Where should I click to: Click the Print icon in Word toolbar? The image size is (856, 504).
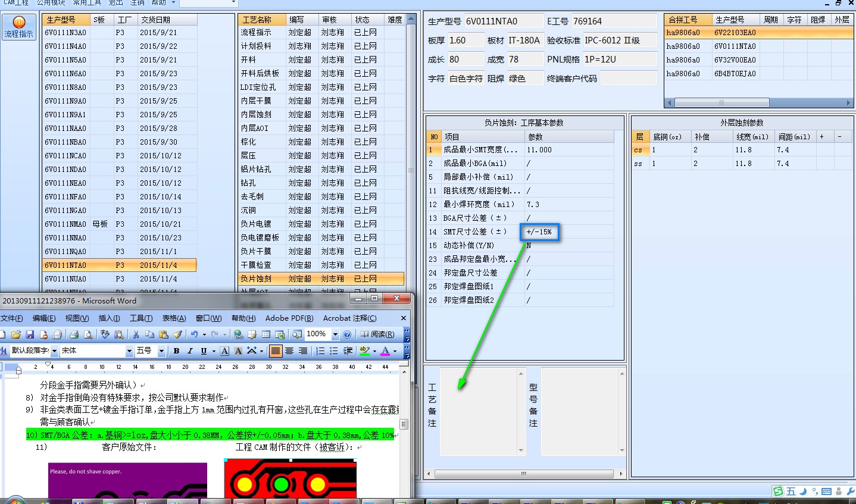tap(74, 334)
